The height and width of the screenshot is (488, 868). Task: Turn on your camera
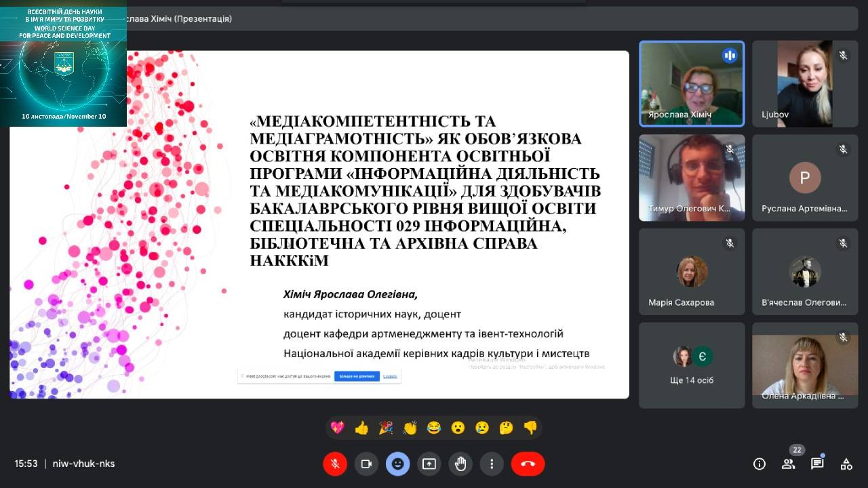pos(366,464)
